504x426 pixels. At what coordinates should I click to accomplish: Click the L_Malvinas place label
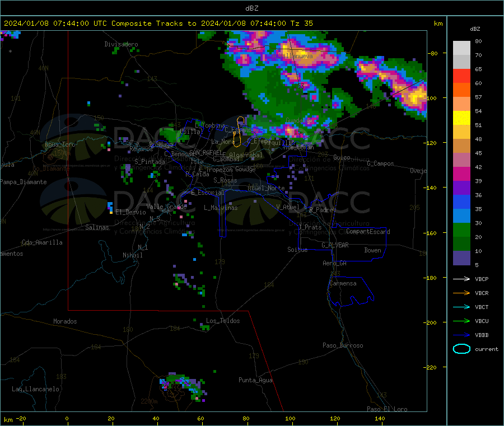click(x=221, y=208)
